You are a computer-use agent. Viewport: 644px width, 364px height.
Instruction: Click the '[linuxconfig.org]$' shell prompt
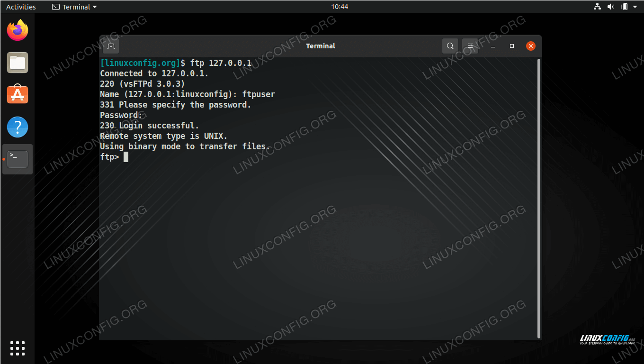coord(143,63)
